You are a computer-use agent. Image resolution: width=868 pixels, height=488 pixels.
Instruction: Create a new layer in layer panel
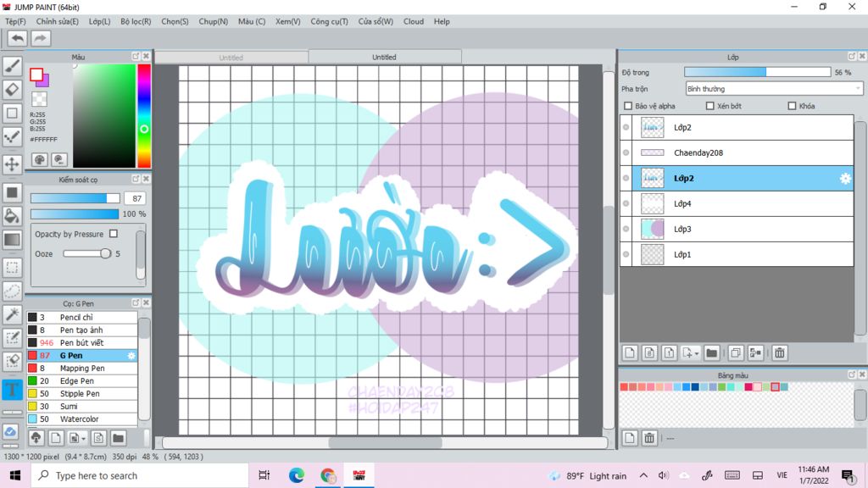tap(630, 352)
